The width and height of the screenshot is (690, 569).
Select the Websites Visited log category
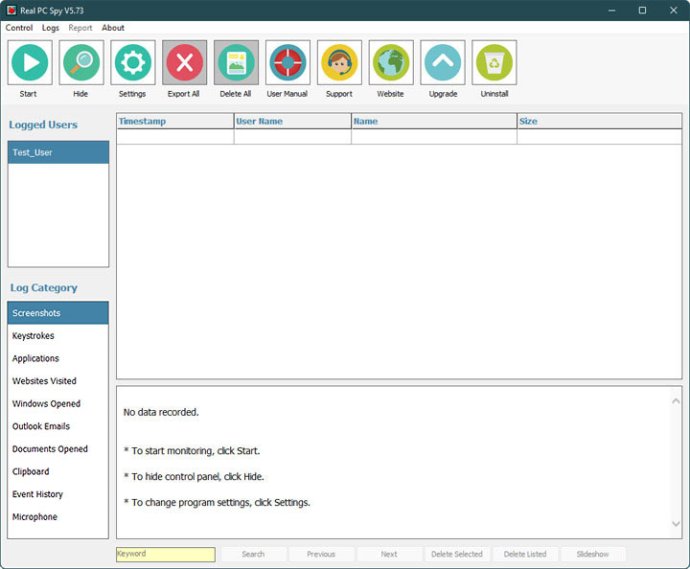[x=58, y=381]
